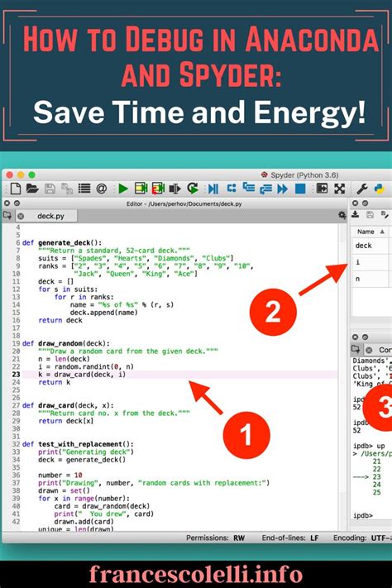Close the Variable explorer pane
Screen dimensions: 392x588
pyautogui.click(x=355, y=203)
